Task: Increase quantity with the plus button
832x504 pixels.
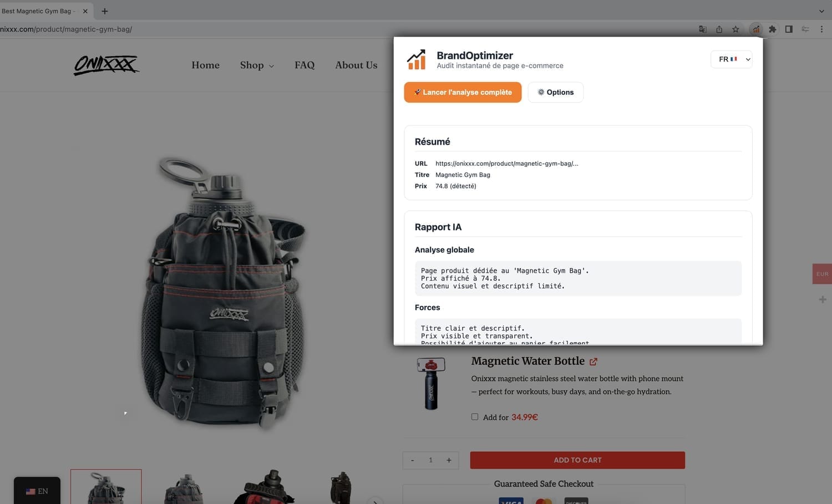Action: point(449,460)
